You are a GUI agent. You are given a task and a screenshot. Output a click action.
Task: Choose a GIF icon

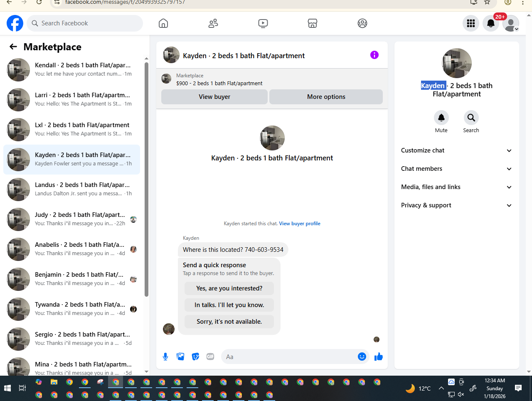pyautogui.click(x=210, y=357)
